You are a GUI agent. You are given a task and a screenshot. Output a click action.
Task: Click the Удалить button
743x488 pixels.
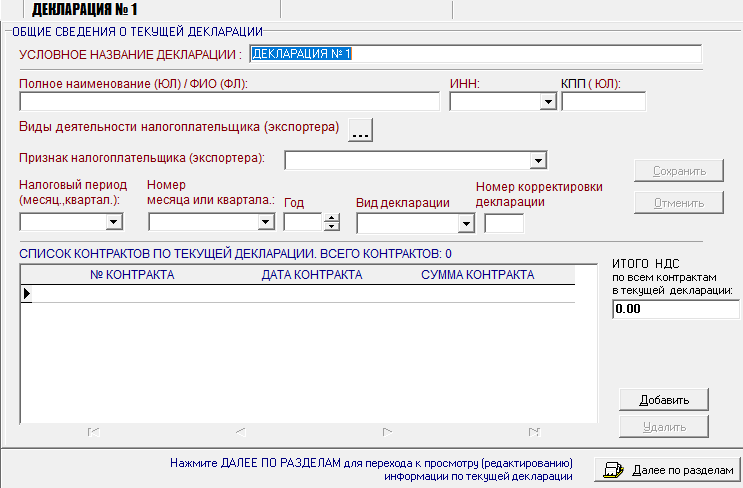pos(664,427)
